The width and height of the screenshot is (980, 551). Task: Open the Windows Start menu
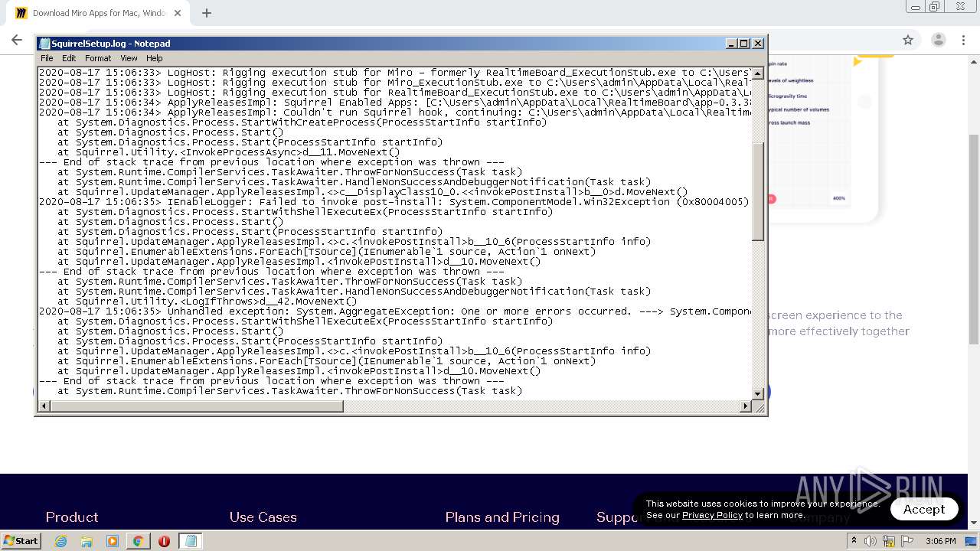pyautogui.click(x=21, y=540)
